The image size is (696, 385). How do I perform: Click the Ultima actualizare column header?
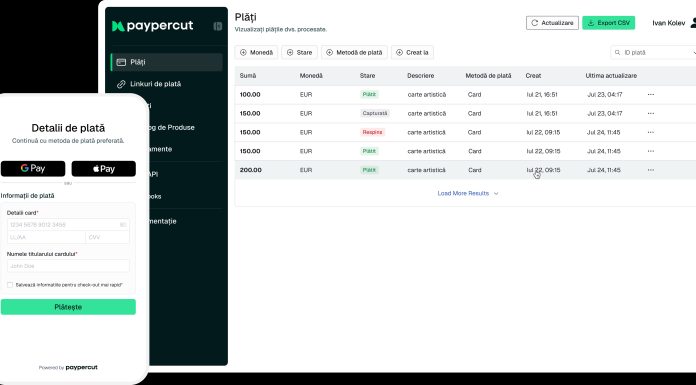click(611, 76)
